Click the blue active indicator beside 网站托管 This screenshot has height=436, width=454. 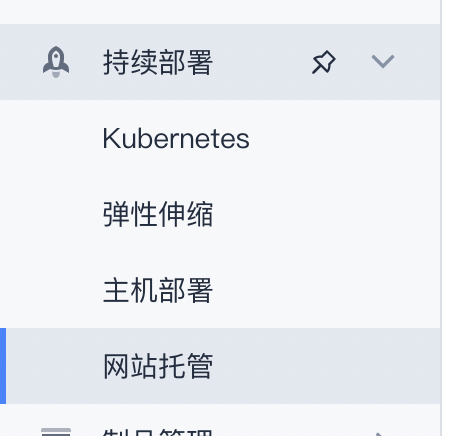3,366
